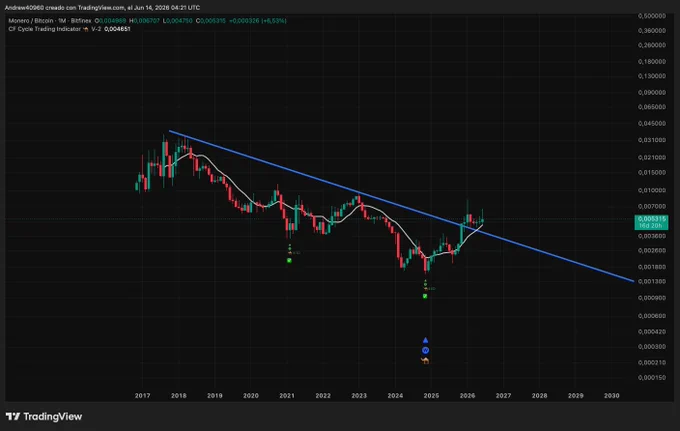The width and height of the screenshot is (680, 431).
Task: Click the 0,000600 price axis label
Action: pyautogui.click(x=652, y=316)
